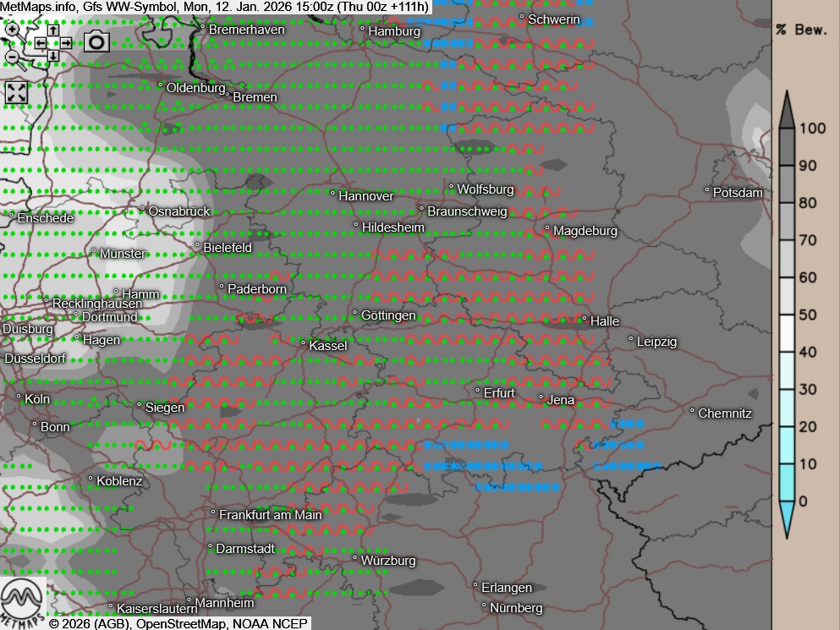Image resolution: width=840 pixels, height=630 pixels.
Task: Zoom in with the plus magnifier
Action: tap(12, 30)
